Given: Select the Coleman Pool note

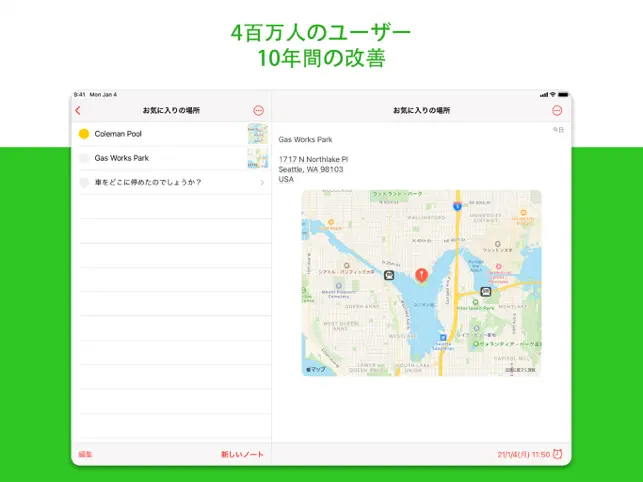Looking at the screenshot, I should [x=172, y=134].
